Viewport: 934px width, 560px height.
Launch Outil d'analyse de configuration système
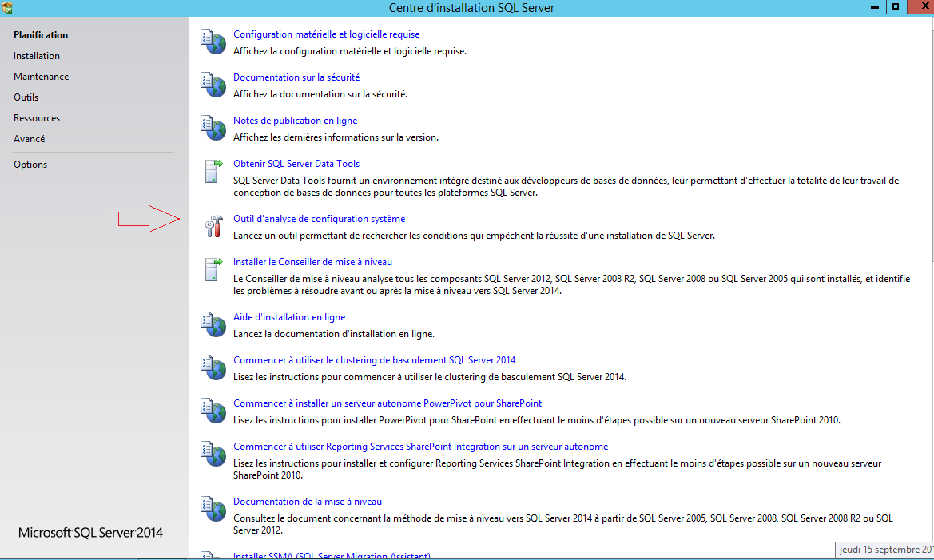pos(320,219)
